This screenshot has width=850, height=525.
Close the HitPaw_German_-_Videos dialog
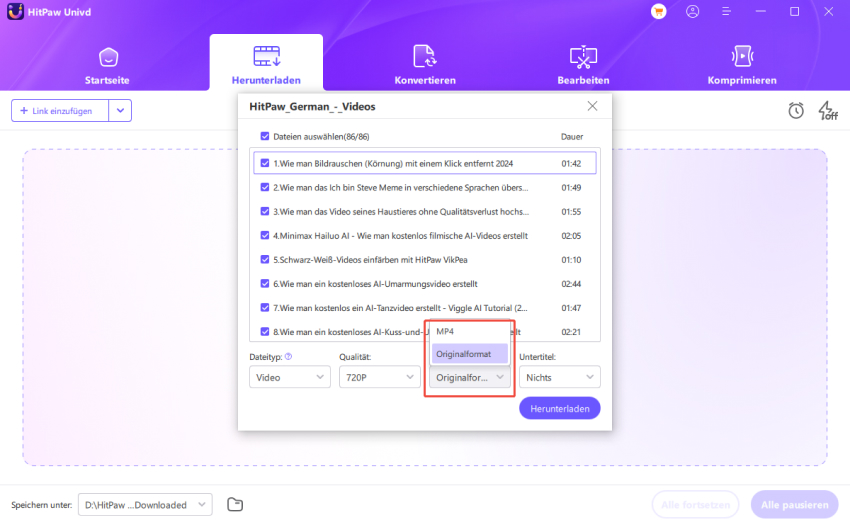(x=593, y=106)
